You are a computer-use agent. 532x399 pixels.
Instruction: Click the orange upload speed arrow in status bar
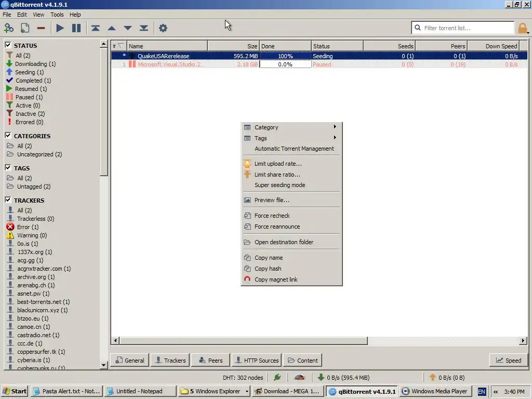(433, 377)
